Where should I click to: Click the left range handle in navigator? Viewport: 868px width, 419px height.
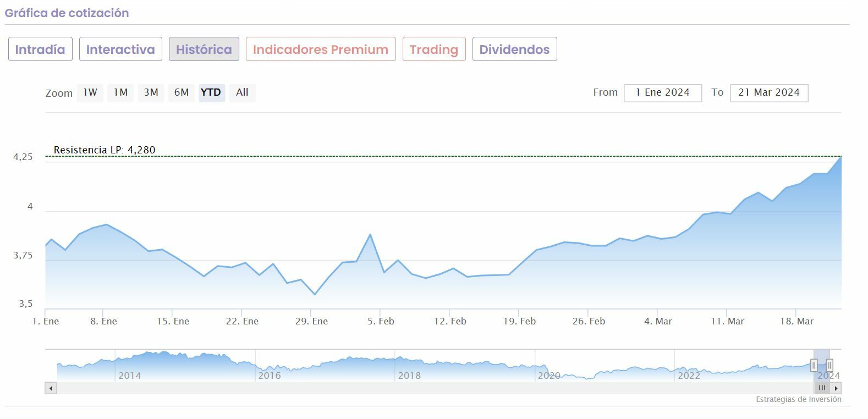814,366
